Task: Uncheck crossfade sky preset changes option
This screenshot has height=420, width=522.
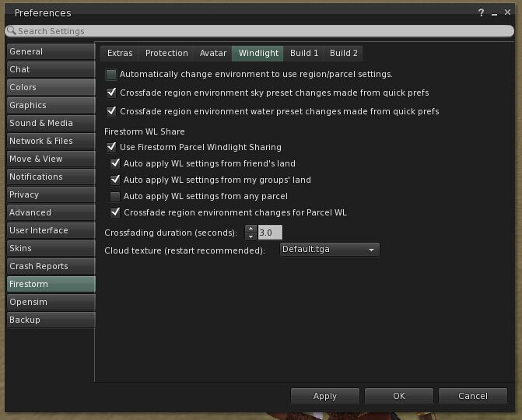Action: pyautogui.click(x=111, y=93)
